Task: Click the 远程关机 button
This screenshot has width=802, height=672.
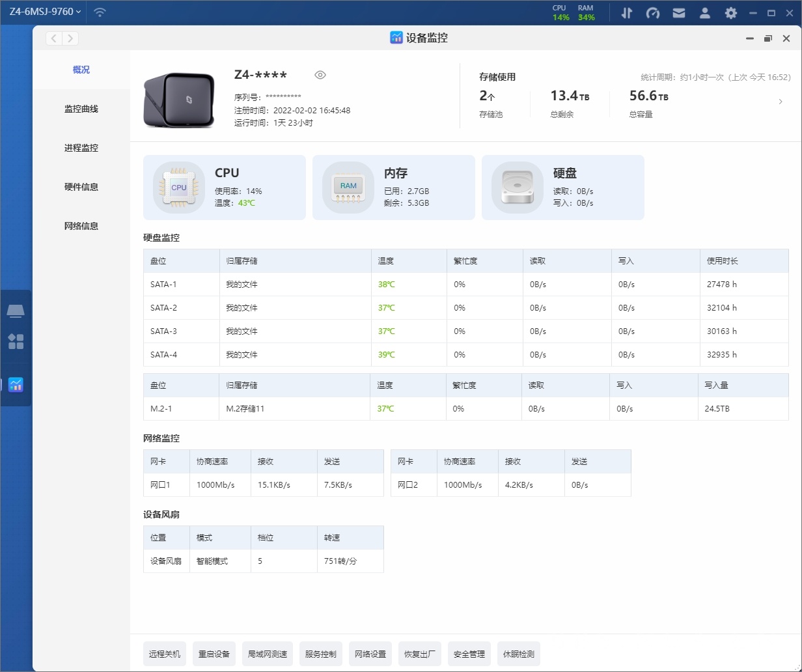Action: pyautogui.click(x=165, y=654)
